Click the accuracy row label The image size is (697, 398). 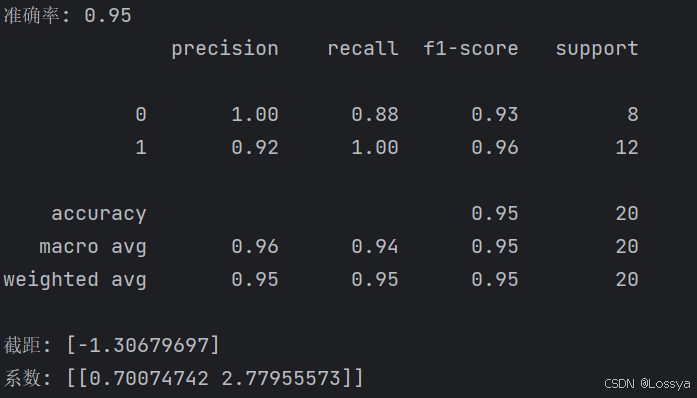click(99, 214)
